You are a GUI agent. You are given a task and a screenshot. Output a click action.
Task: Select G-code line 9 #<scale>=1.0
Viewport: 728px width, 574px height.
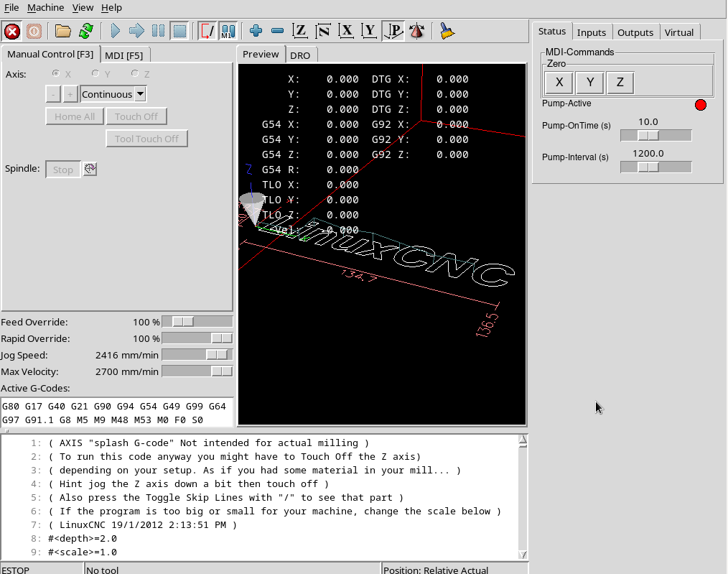tap(82, 552)
